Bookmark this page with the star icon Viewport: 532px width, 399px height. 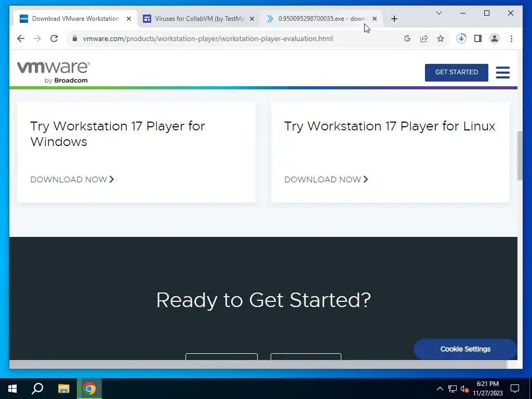click(x=441, y=38)
